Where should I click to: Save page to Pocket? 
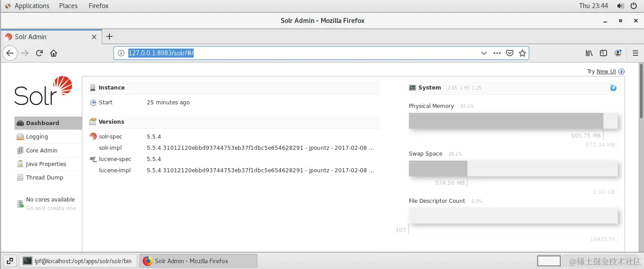[510, 53]
